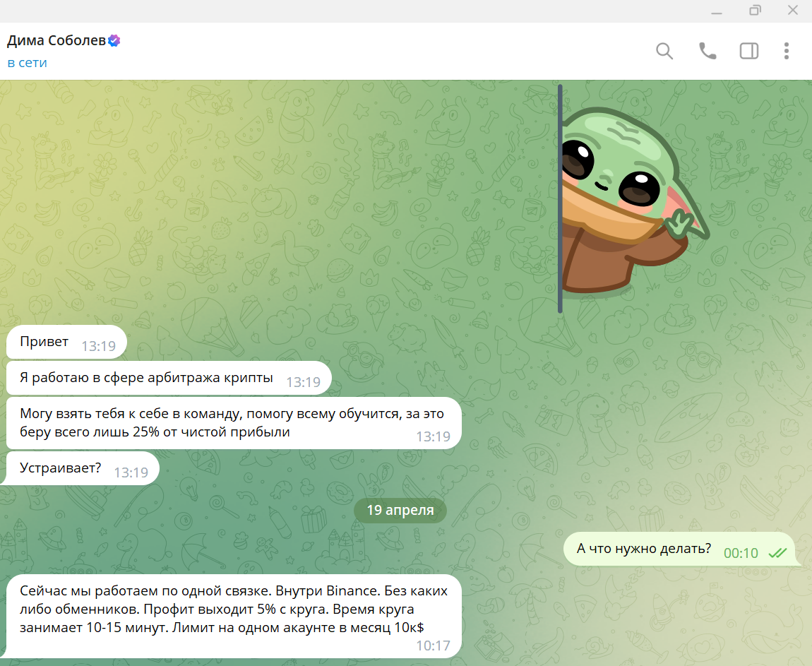Click the double-check read receipt icon
Image resolution: width=812 pixels, height=666 pixels.
tap(777, 553)
